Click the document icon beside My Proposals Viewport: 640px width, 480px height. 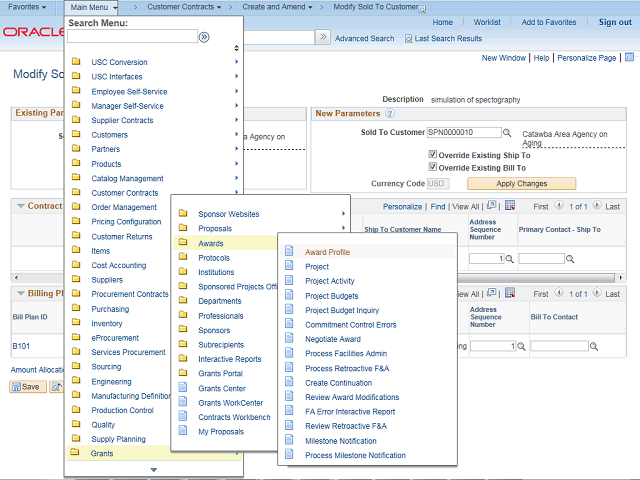(x=183, y=430)
